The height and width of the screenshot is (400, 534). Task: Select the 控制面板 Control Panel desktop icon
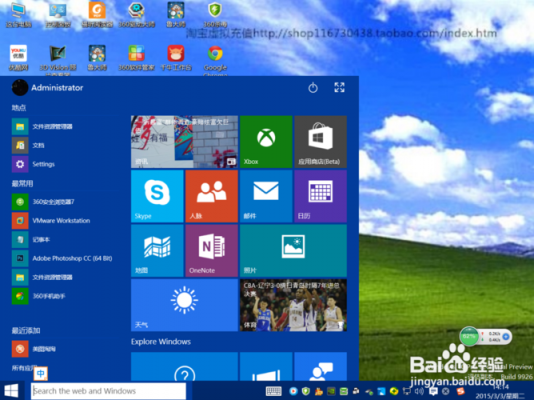click(58, 15)
